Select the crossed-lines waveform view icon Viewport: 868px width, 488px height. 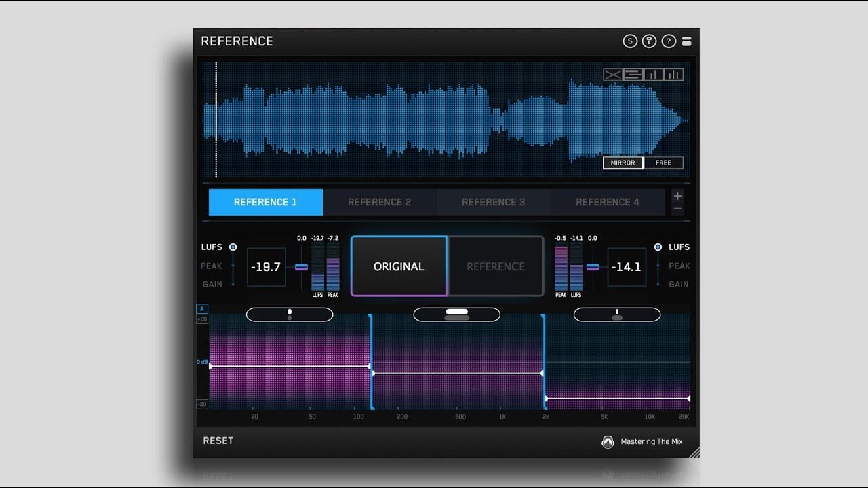612,75
